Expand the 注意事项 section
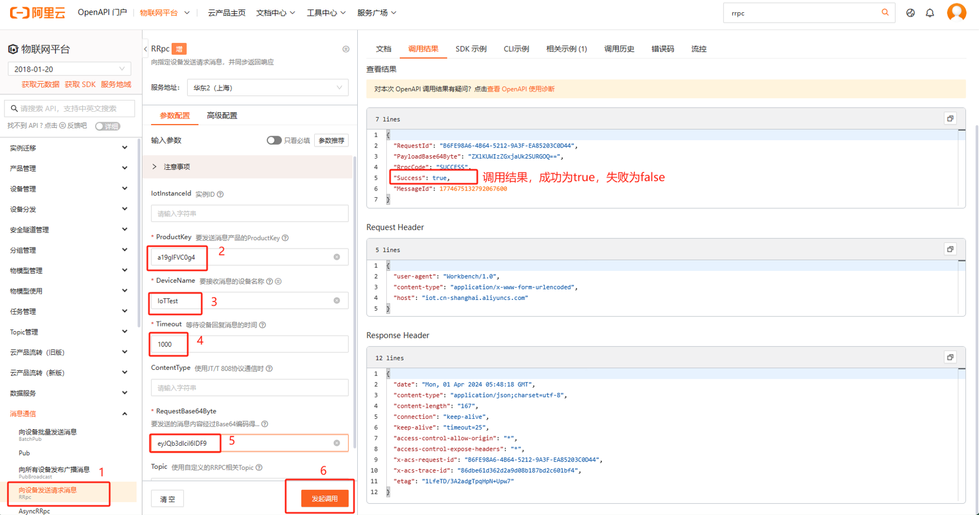980x515 pixels. [x=249, y=167]
